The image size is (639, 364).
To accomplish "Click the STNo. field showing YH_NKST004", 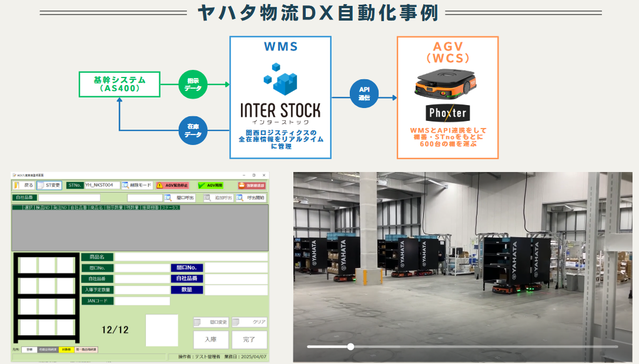I will pyautogui.click(x=102, y=186).
